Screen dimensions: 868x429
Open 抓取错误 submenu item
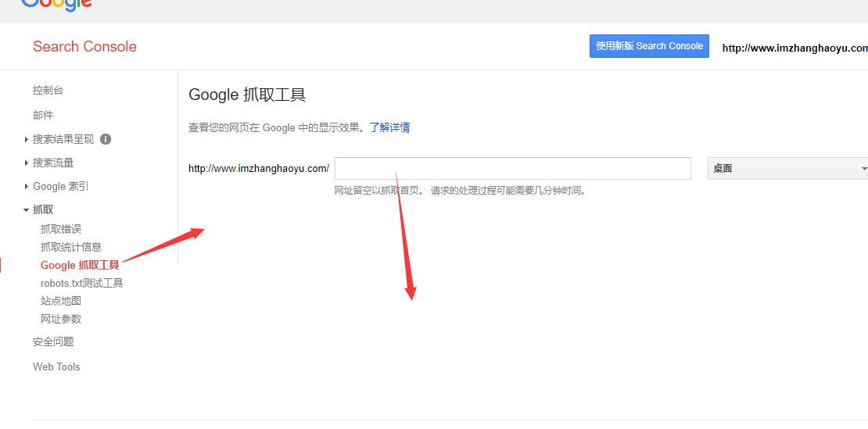[x=61, y=230]
